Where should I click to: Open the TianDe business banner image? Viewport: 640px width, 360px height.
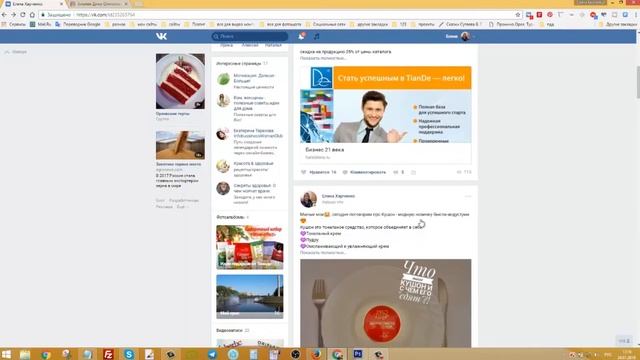click(x=386, y=104)
